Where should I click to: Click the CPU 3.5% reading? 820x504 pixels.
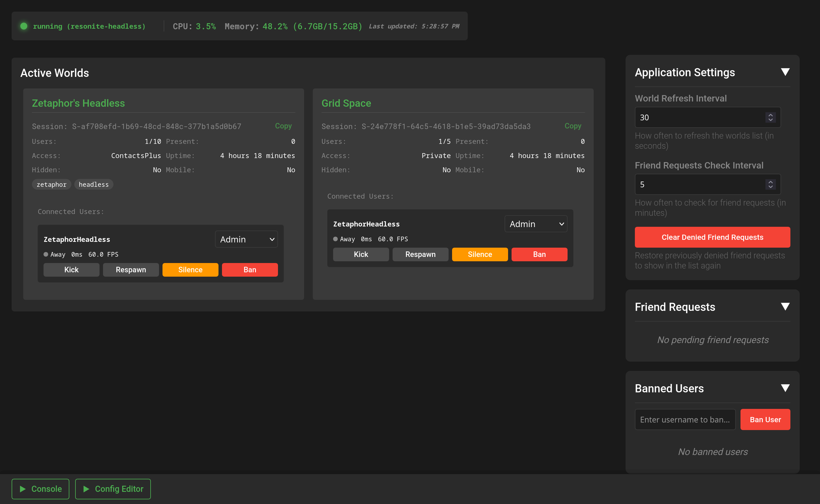point(194,26)
